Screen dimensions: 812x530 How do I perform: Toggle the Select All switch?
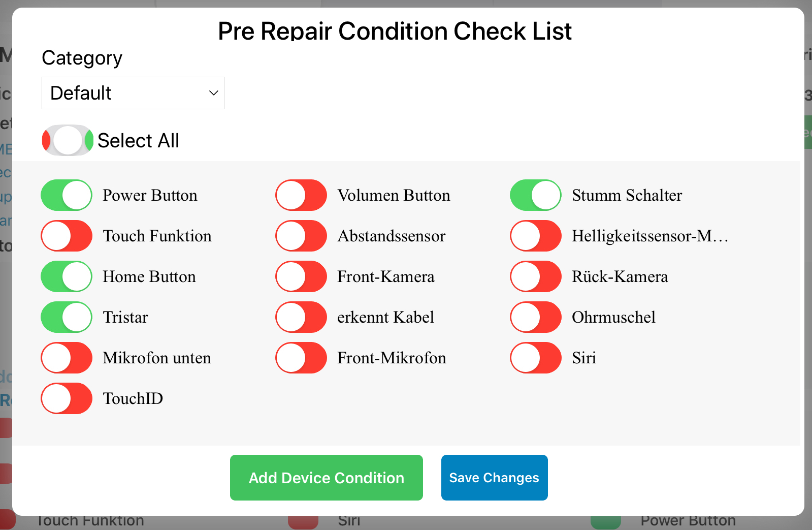coord(68,140)
